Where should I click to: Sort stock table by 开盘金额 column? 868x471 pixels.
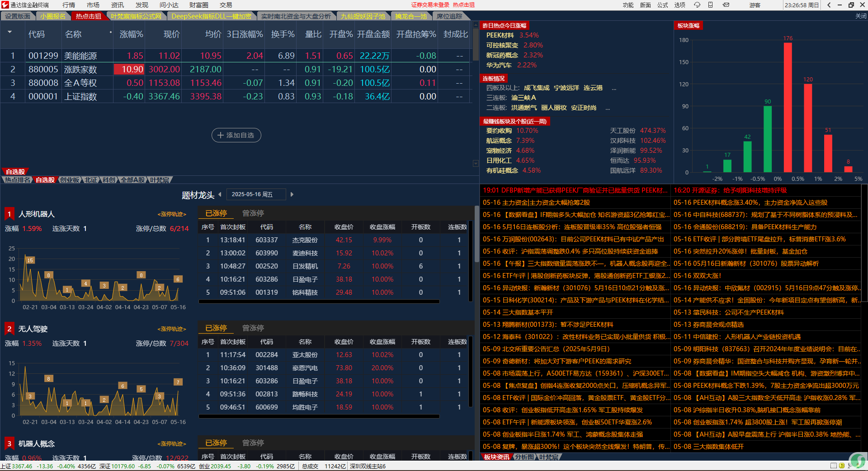coord(373,34)
